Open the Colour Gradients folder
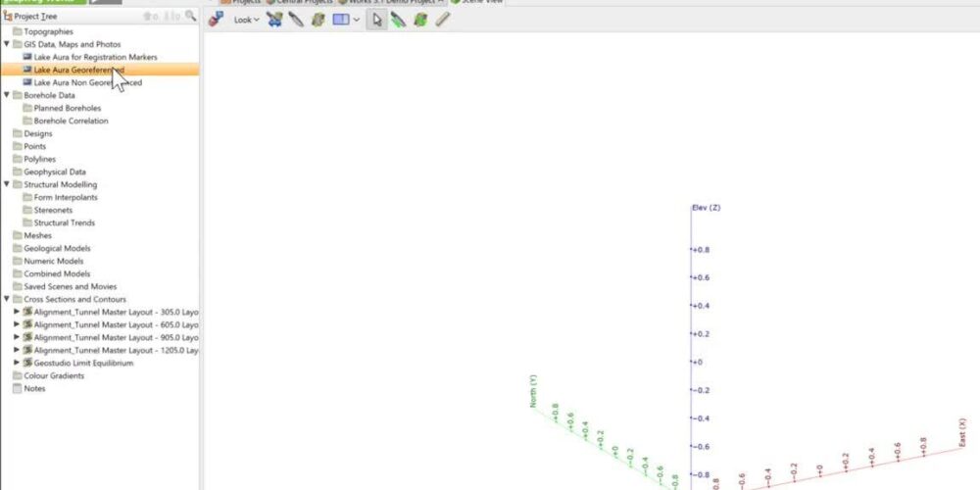Viewport: 980px width, 490px height. tap(53, 375)
